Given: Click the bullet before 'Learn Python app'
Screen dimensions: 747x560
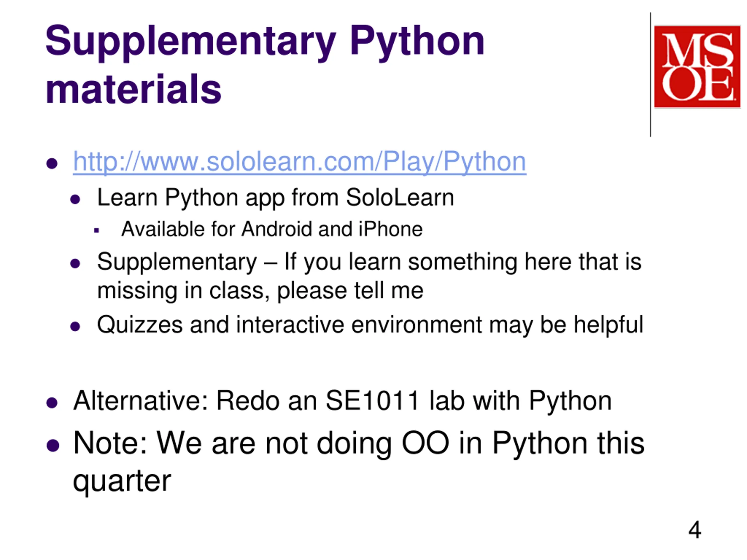Looking at the screenshot, I should tap(75, 199).
